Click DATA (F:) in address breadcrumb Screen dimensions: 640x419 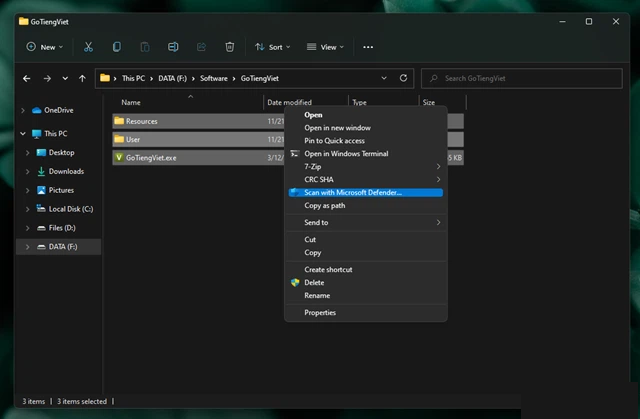[x=172, y=78]
